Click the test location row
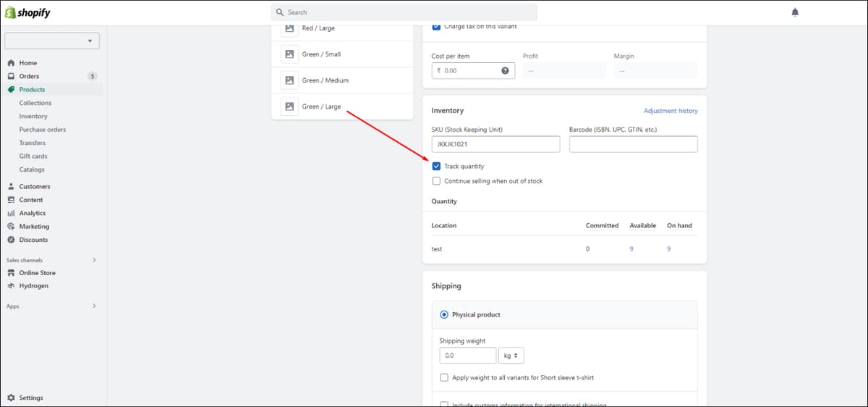Viewport: 868px width, 407px height. click(564, 249)
